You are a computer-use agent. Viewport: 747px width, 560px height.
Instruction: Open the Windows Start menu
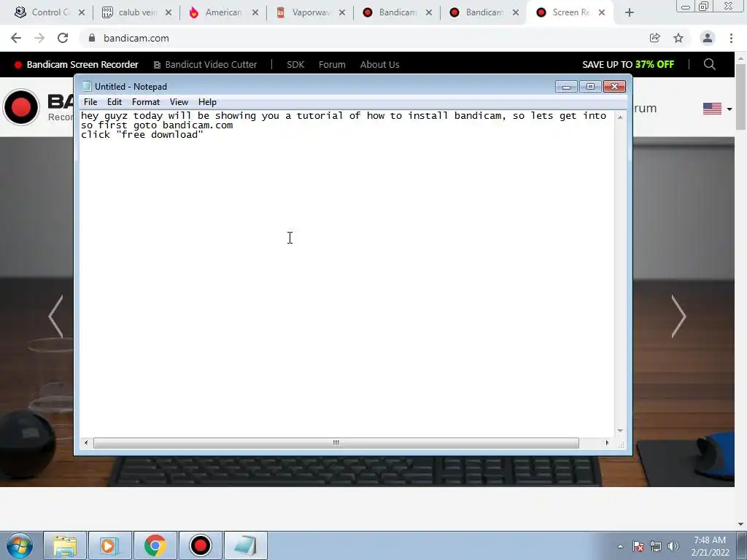click(x=20, y=545)
